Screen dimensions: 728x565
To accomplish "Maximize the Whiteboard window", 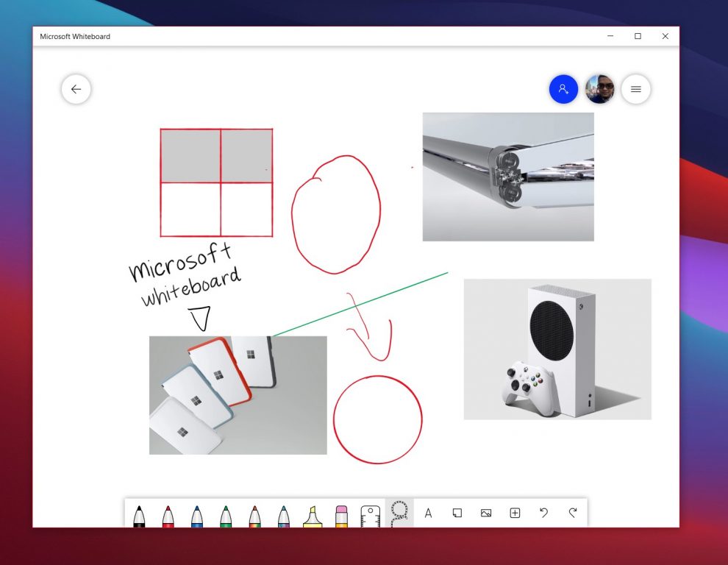I will coord(638,36).
